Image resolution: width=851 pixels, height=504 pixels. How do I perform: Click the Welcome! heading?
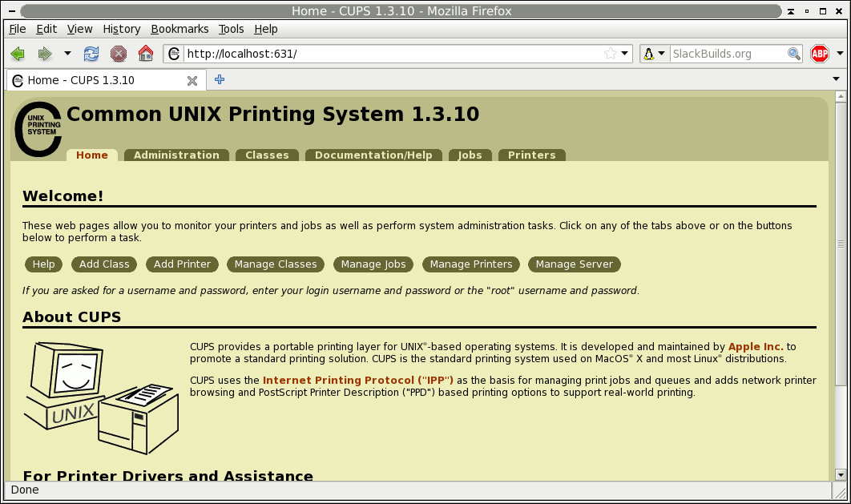click(x=63, y=196)
